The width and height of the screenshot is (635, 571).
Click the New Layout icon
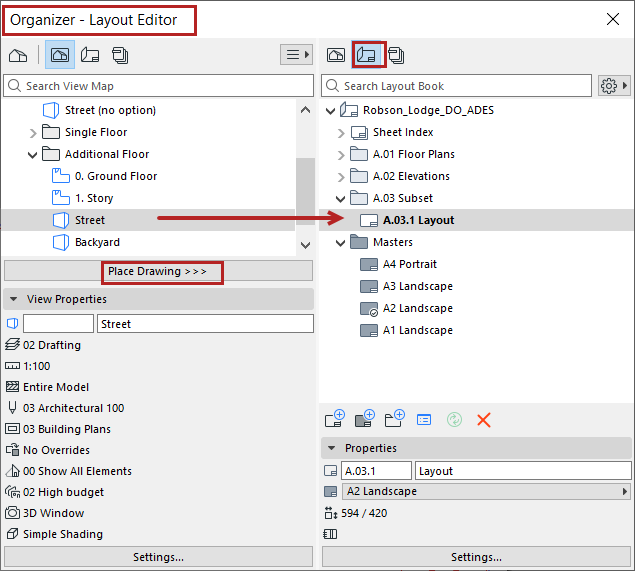pyautogui.click(x=335, y=419)
